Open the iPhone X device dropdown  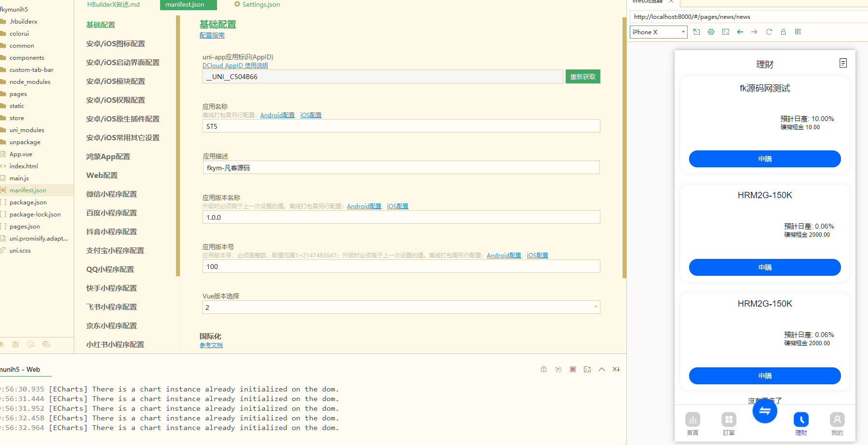[x=658, y=32]
